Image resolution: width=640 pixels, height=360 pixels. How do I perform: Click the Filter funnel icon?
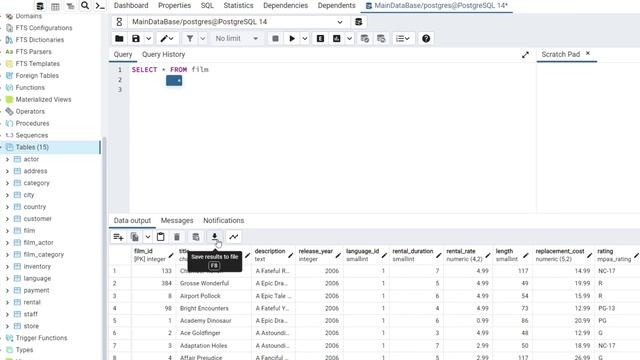tap(190, 38)
